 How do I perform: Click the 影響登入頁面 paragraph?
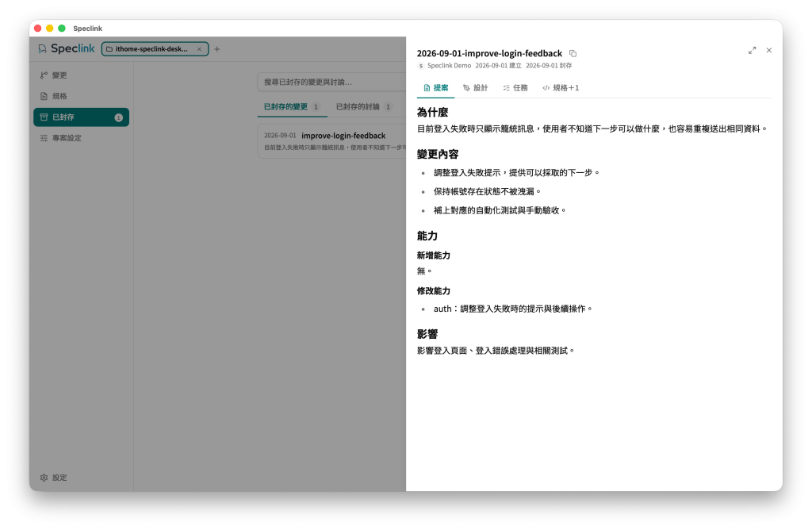click(x=496, y=351)
